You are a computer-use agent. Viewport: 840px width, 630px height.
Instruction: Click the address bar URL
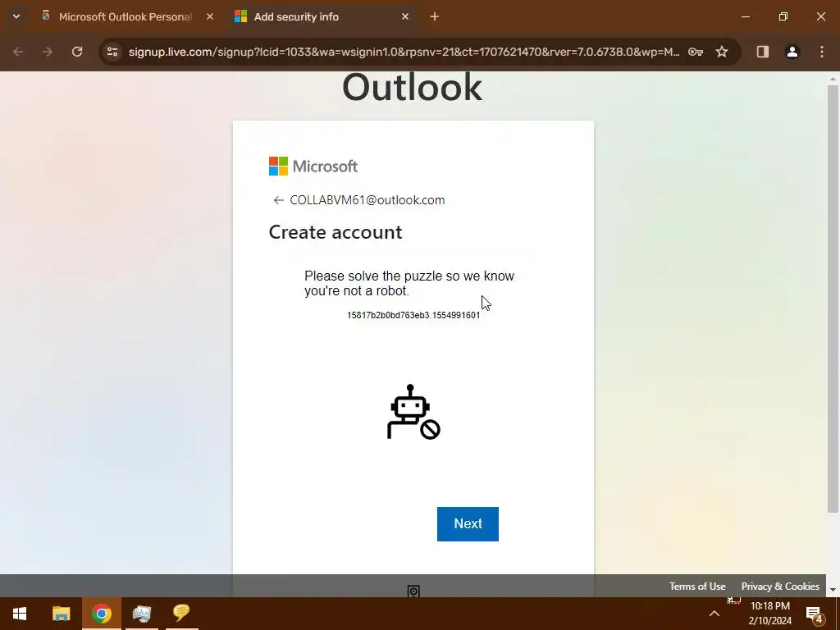pos(404,52)
